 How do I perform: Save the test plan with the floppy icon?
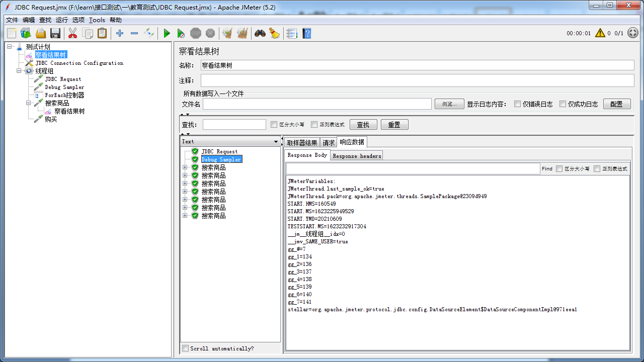pyautogui.click(x=55, y=33)
